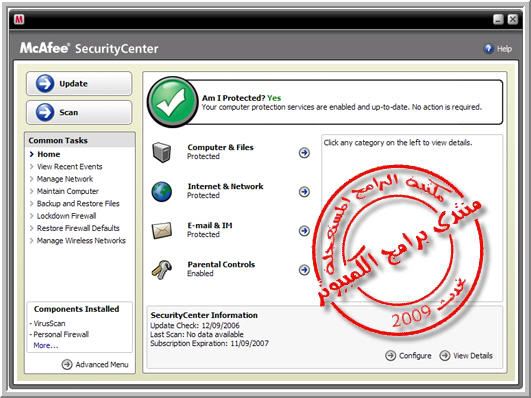Image resolution: width=531 pixels, height=398 pixels.
Task: Click the Parental Controls keys icon
Action: pyautogui.click(x=162, y=270)
